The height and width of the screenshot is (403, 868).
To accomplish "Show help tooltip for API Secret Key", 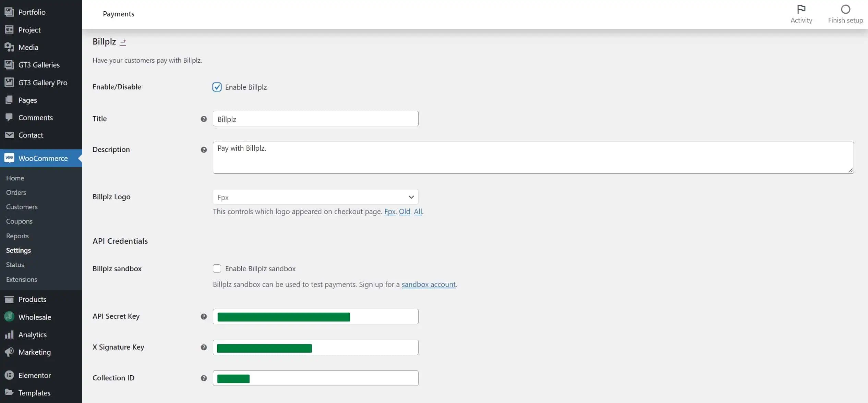I will tap(204, 316).
